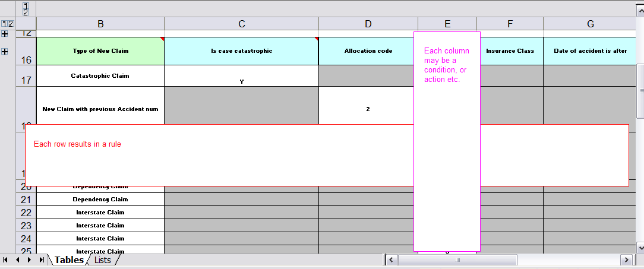Image resolution: width=644 pixels, height=269 pixels.
Task: Show row outline level 2
Action: click(10, 24)
